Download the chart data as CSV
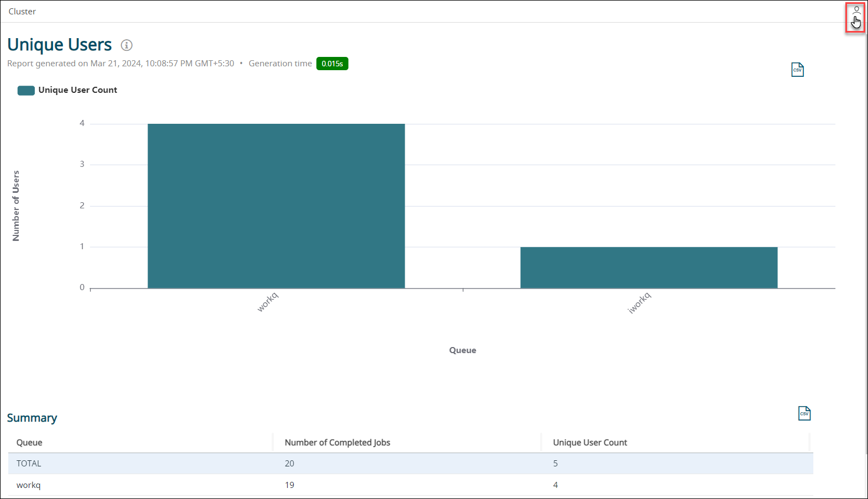Screen dimensions: 868x499 point(797,70)
